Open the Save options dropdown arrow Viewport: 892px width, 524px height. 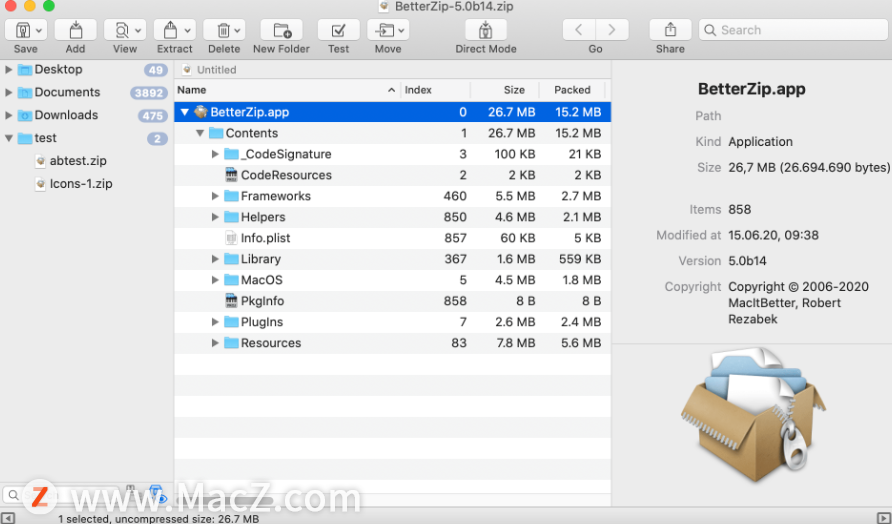pyautogui.click(x=39, y=31)
